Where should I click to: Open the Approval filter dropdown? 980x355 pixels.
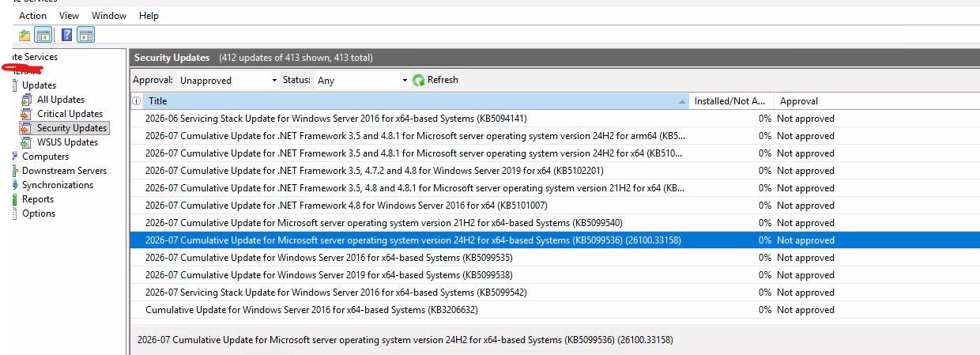pyautogui.click(x=228, y=80)
